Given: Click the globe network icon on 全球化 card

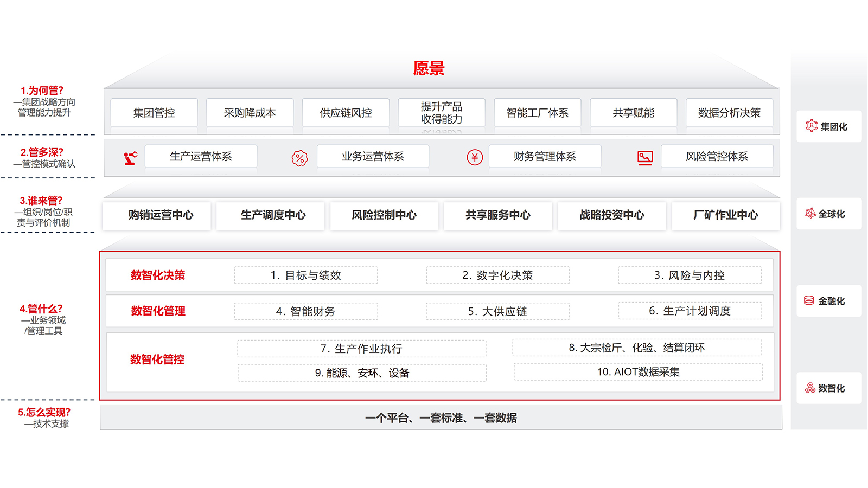Looking at the screenshot, I should pyautogui.click(x=810, y=213).
